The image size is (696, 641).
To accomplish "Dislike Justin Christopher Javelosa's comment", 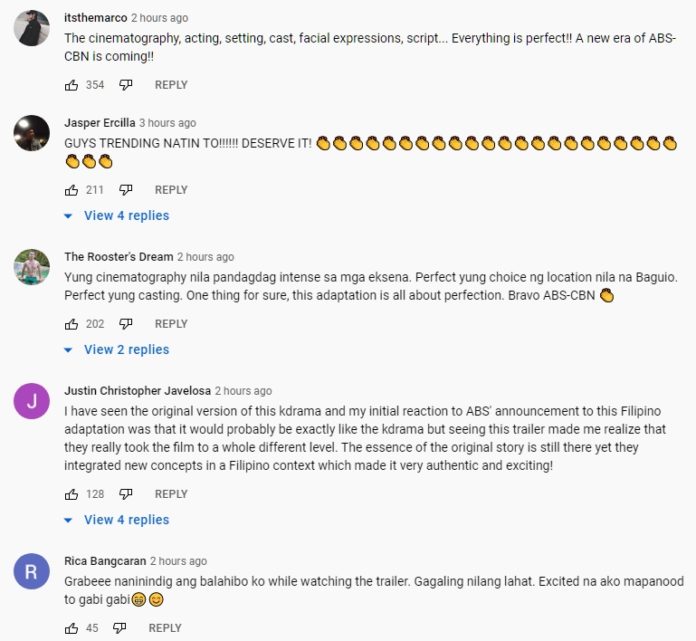I will tap(126, 494).
